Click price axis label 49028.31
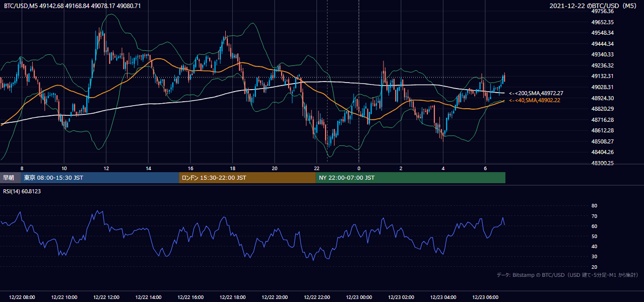Screen dimensions: 644x302 pos(602,87)
